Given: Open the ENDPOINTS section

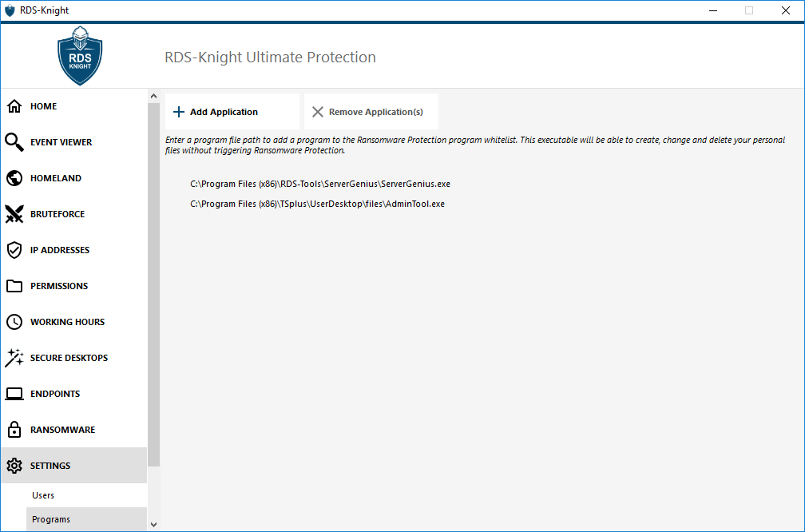Looking at the screenshot, I should pyautogui.click(x=74, y=394).
